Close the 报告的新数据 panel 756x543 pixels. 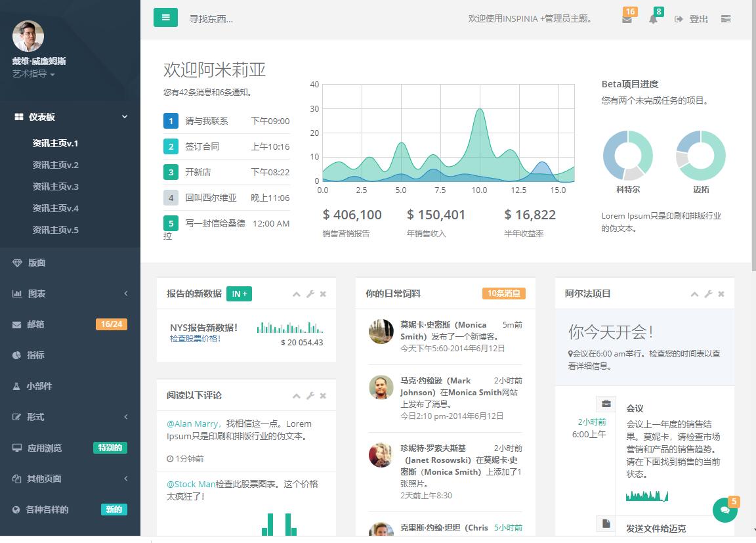[x=322, y=293]
